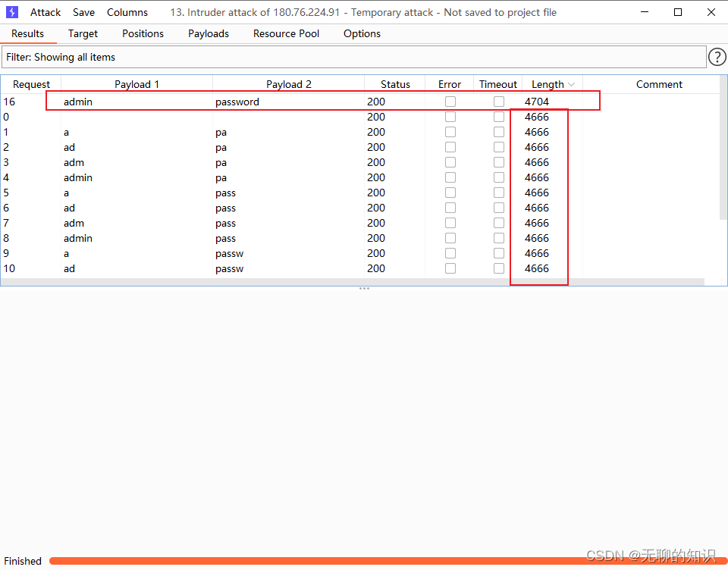Screen dimensions: 728x570
Task: Switch to the Results tab
Action: click(x=27, y=34)
